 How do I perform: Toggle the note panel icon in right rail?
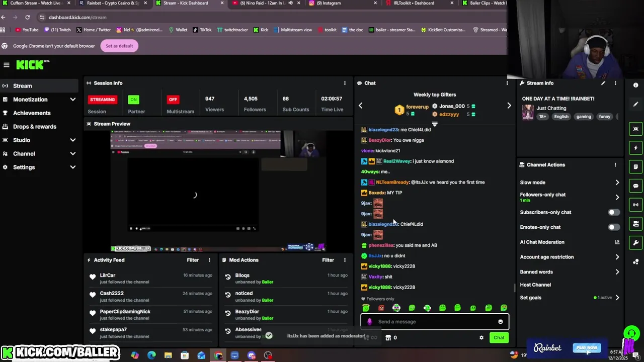click(x=636, y=167)
